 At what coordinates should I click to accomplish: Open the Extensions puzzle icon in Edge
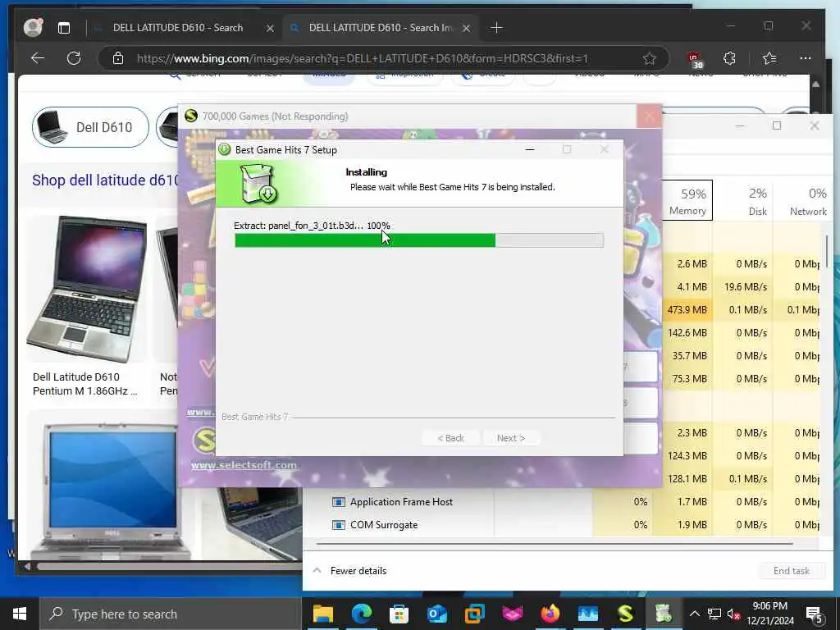pyautogui.click(x=729, y=58)
